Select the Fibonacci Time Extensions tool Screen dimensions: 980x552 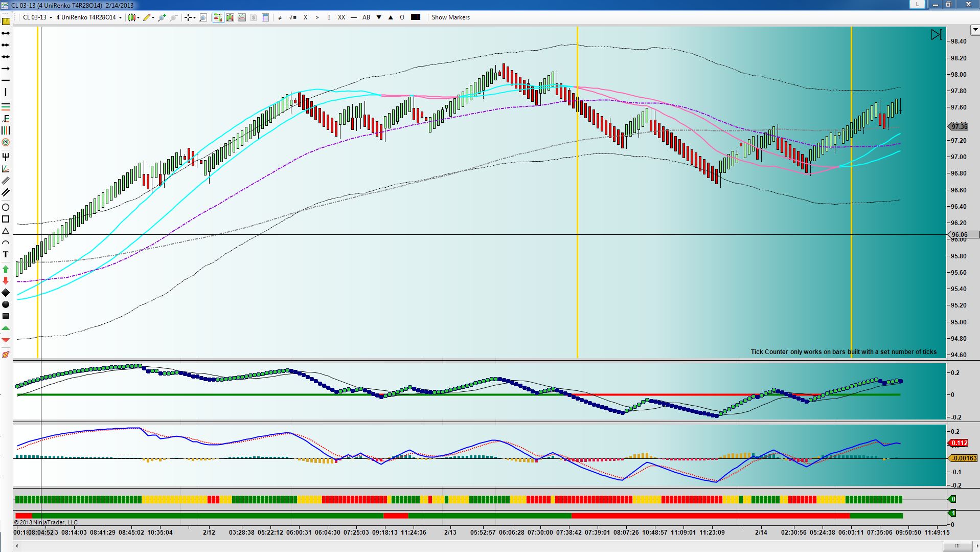pos(6,130)
